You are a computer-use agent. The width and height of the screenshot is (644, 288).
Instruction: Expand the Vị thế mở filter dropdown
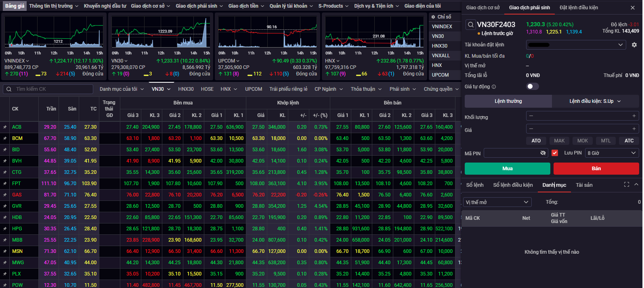click(497, 202)
